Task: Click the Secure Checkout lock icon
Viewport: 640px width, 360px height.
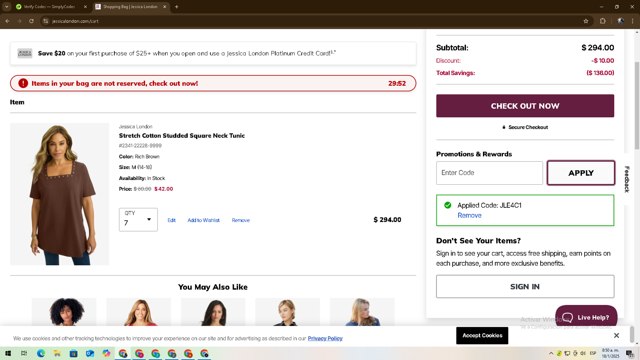Action: pos(504,127)
